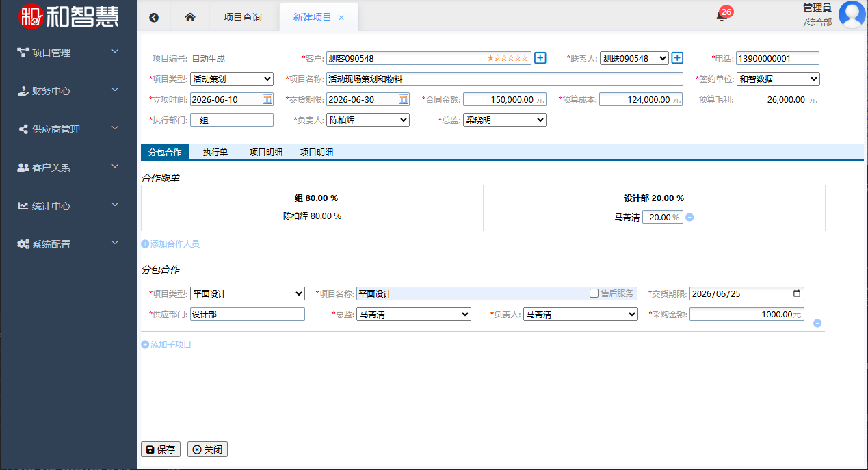Click 系统配置 gears icon
This screenshot has width=868, height=470.
point(23,244)
